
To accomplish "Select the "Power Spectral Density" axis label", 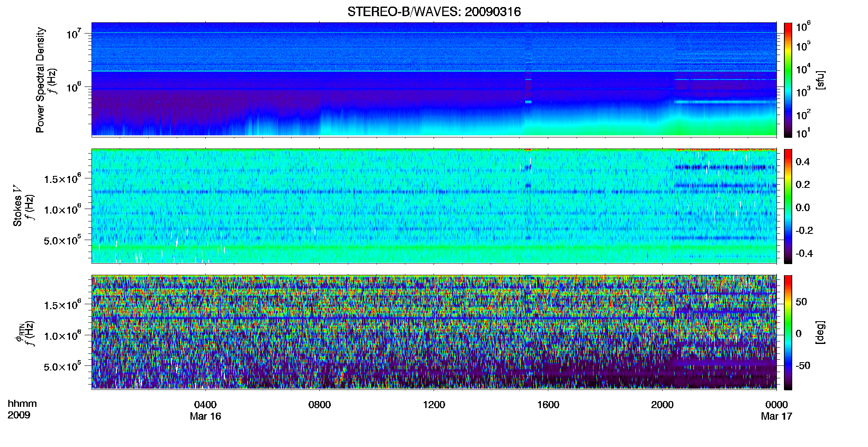I will point(40,80).
